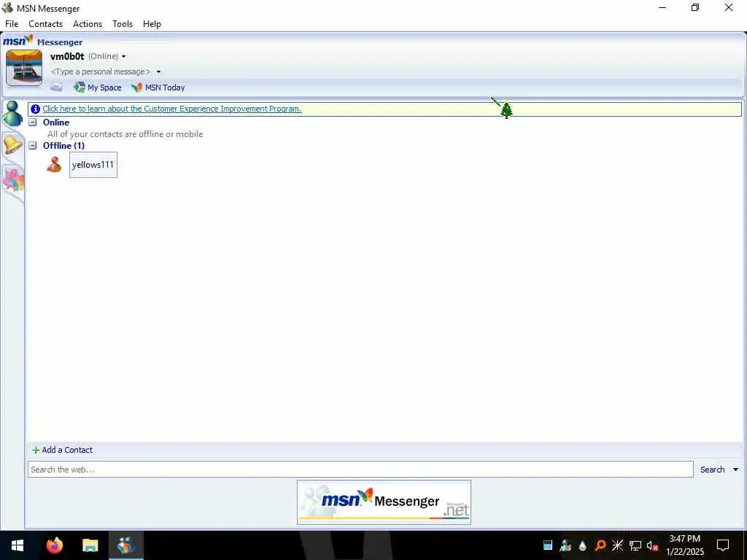Click the msn butterfly logo in header

pyautogui.click(x=18, y=41)
